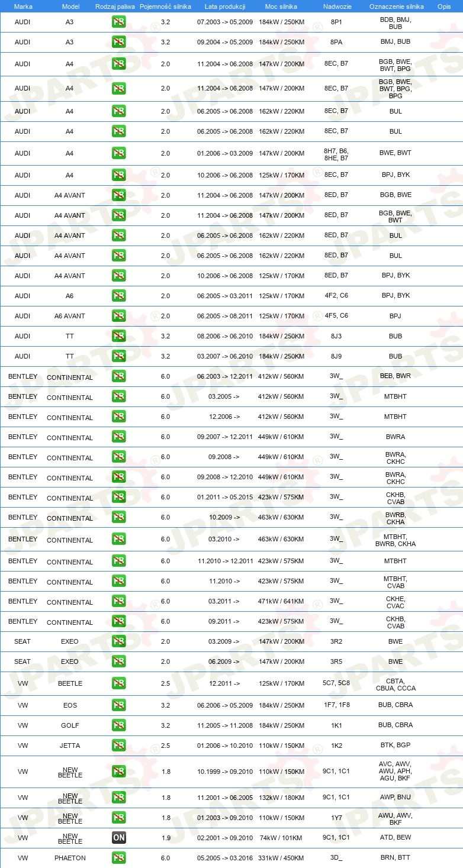Click the petrol icon for Seat Exeo 3R5
The width and height of the screenshot is (463, 868).
(x=118, y=662)
